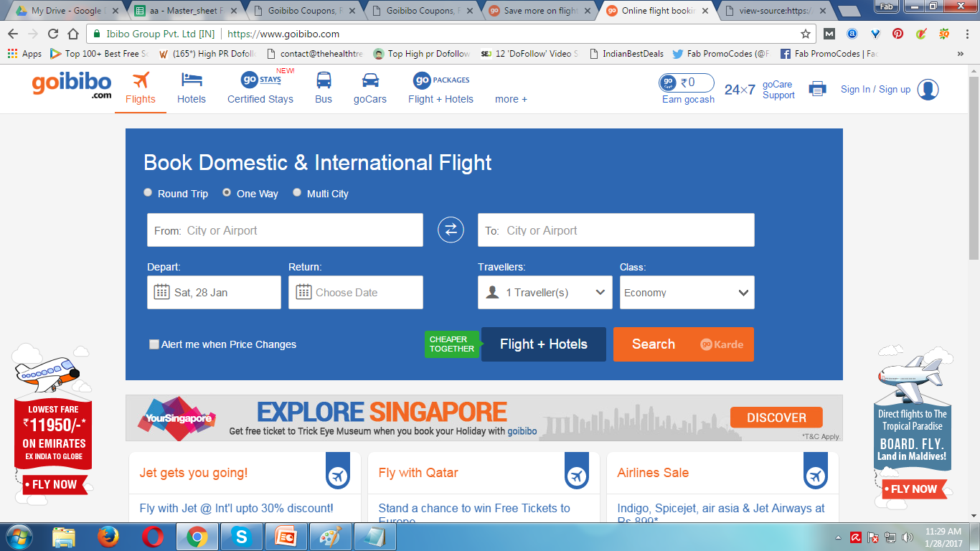Open Apps bookmark shortcut
The image size is (980, 551).
24,54
